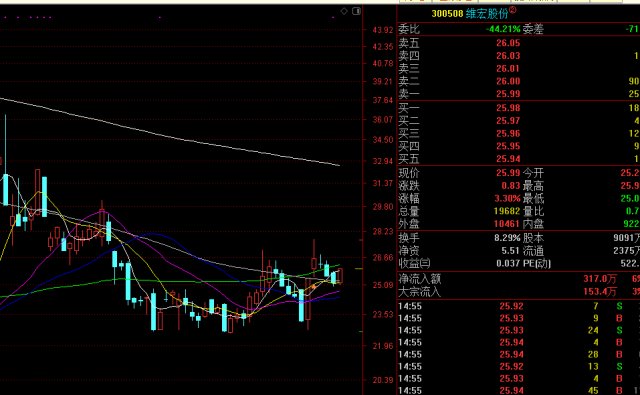Click the 现价 current price 25.99

pos(508,173)
